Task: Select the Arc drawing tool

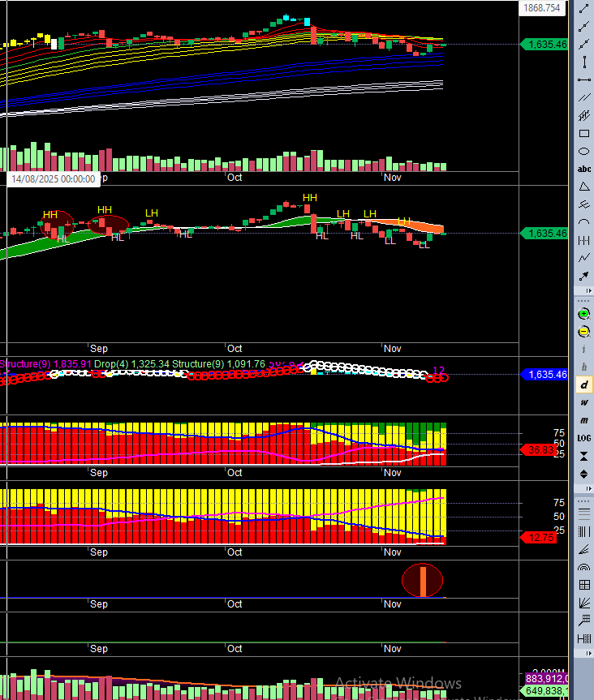Action: (x=583, y=223)
